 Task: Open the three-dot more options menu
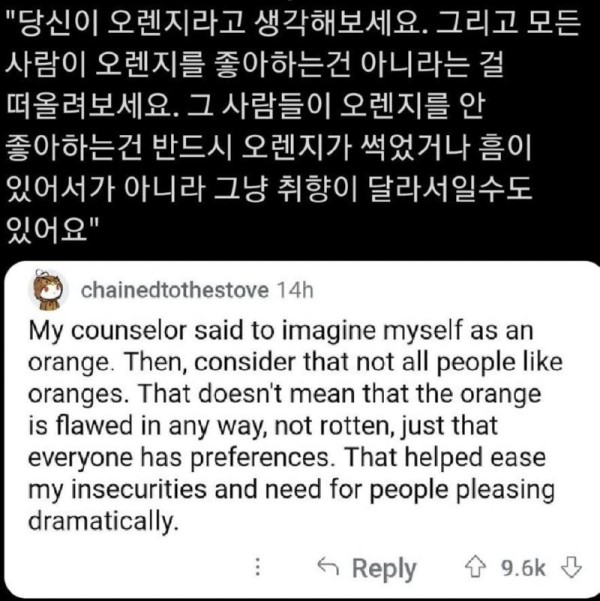[258, 567]
